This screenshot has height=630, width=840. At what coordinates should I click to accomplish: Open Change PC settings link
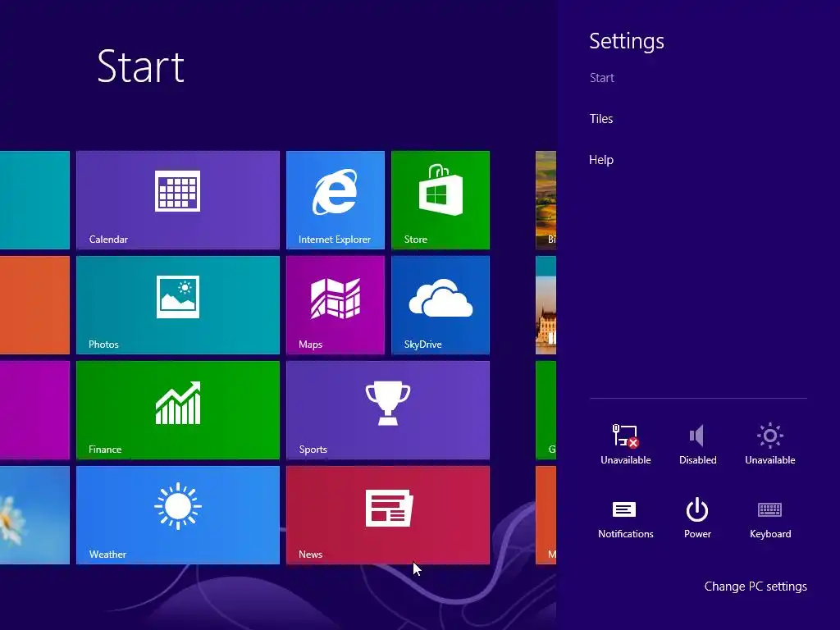pos(756,587)
